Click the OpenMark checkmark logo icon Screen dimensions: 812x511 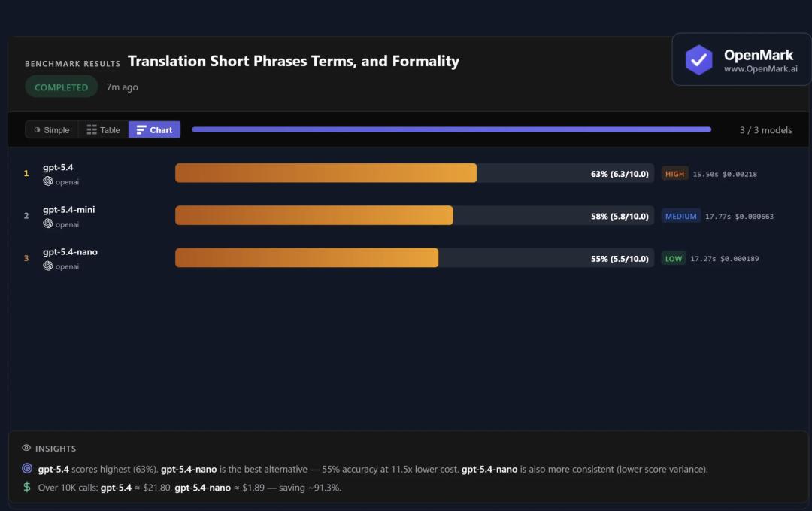699,60
